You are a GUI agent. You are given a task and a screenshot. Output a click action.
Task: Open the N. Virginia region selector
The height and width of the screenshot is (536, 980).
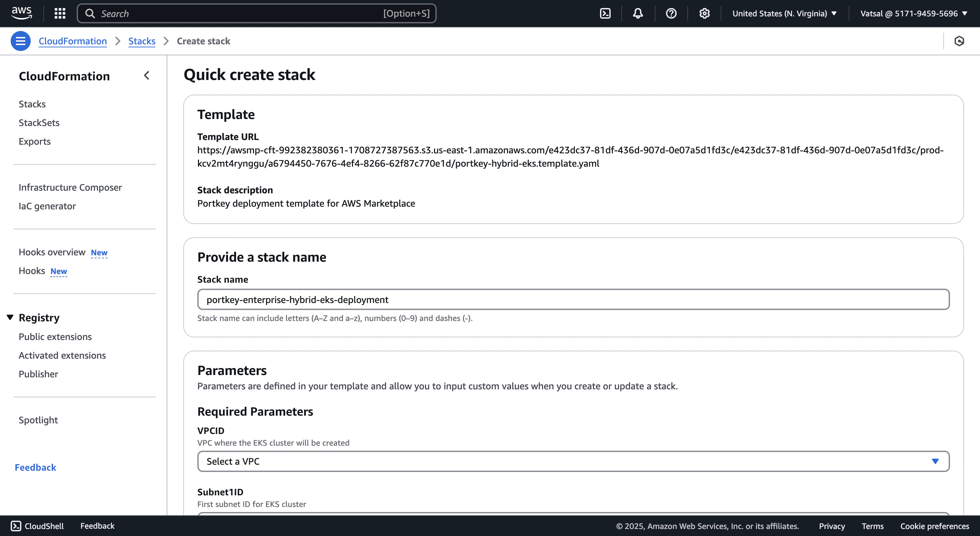pos(784,13)
